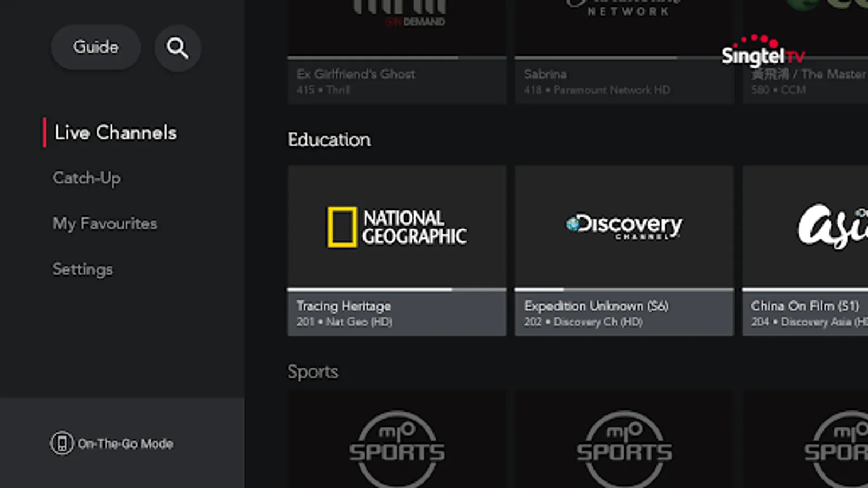Click the Sports category heading

[x=313, y=372]
